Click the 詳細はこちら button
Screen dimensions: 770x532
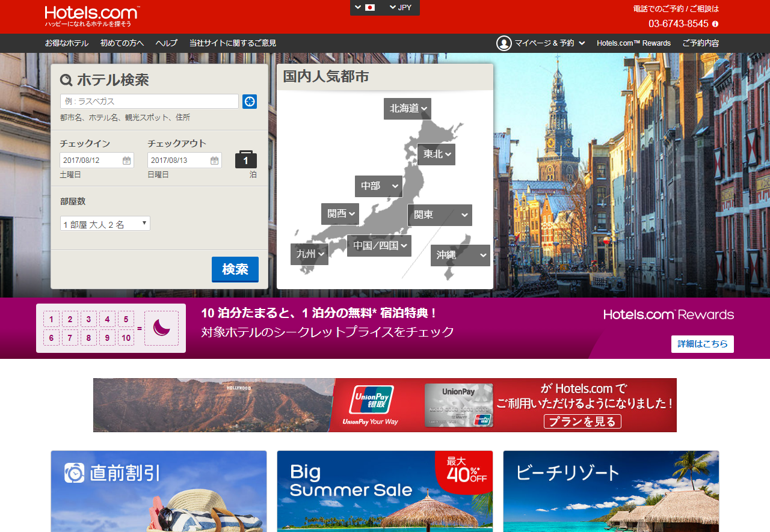click(703, 344)
